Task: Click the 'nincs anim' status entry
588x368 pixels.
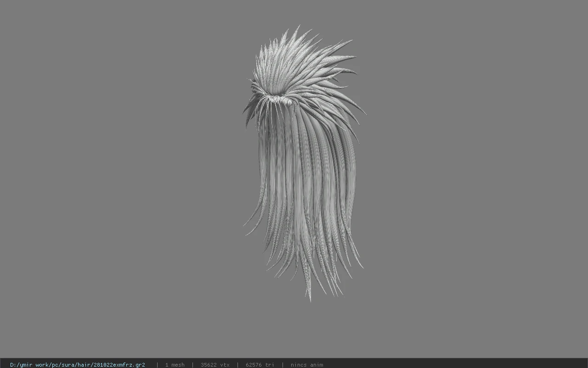Action: [x=307, y=365]
